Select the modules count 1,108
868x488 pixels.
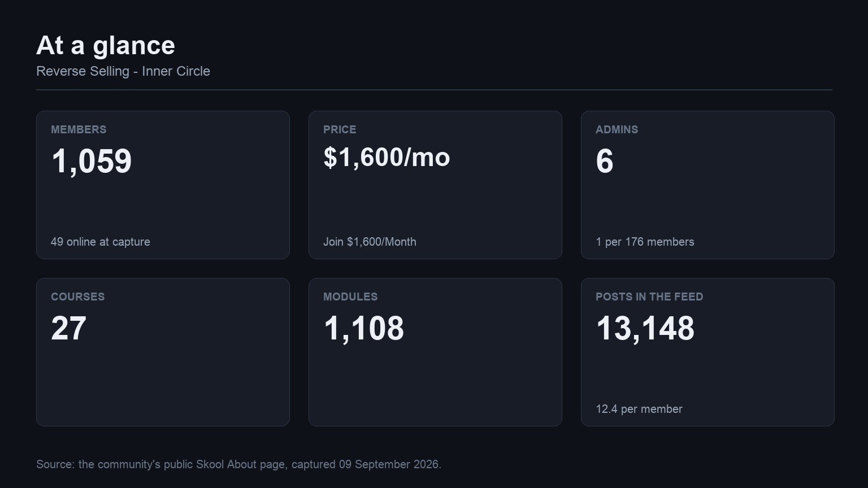click(364, 328)
